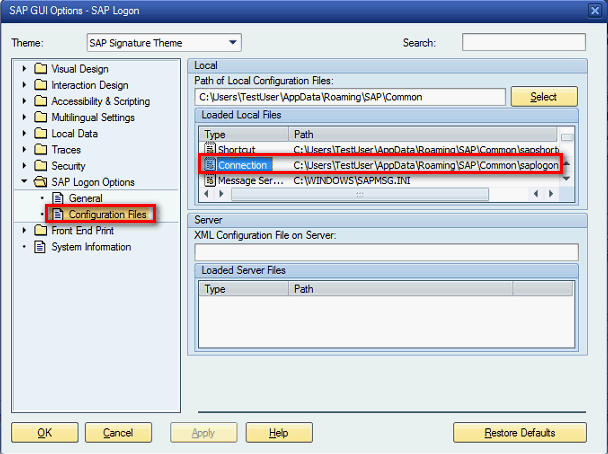The width and height of the screenshot is (608, 454).
Task: Select the Local Data tree item
Action: [x=74, y=134]
